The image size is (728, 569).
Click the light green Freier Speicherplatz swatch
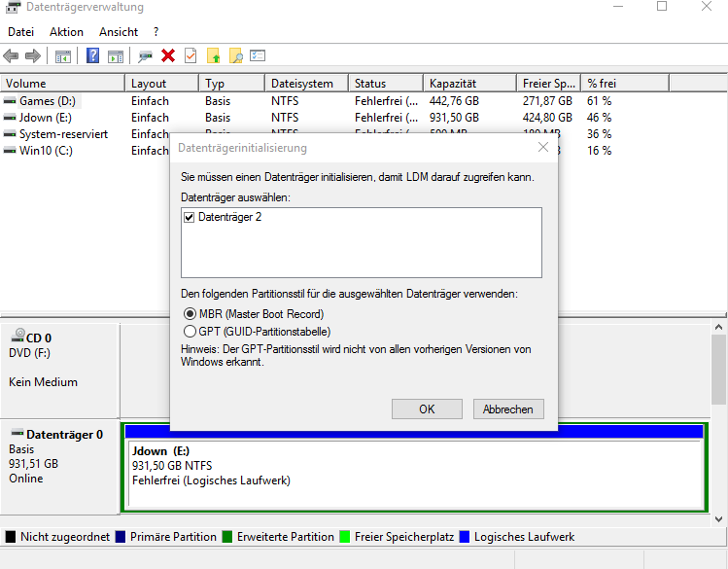344,537
